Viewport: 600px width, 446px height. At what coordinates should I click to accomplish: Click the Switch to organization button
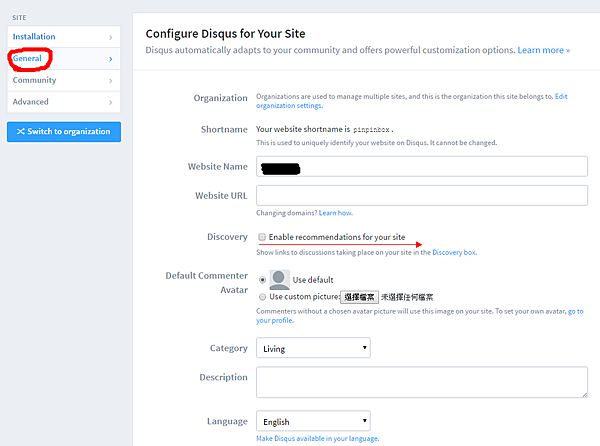64,132
